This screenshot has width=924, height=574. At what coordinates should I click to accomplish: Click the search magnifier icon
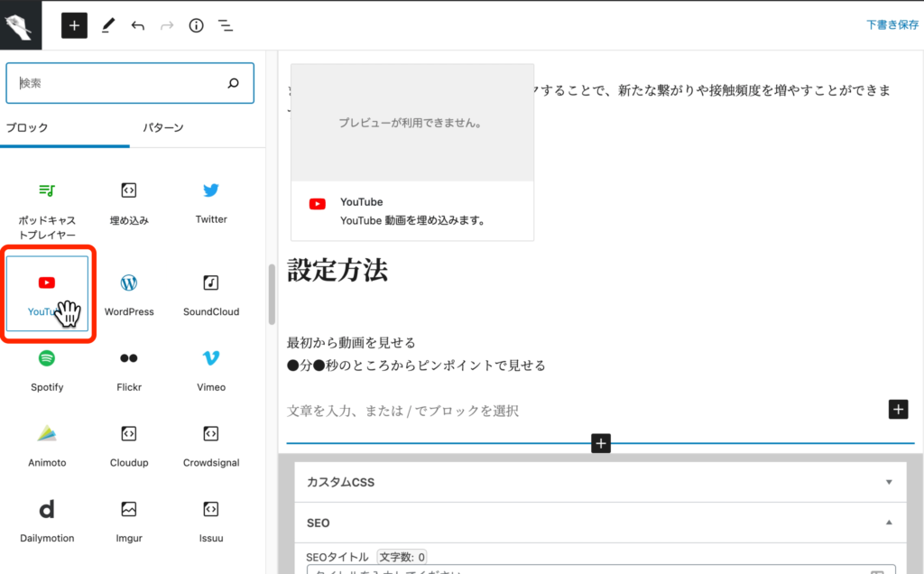tap(234, 83)
